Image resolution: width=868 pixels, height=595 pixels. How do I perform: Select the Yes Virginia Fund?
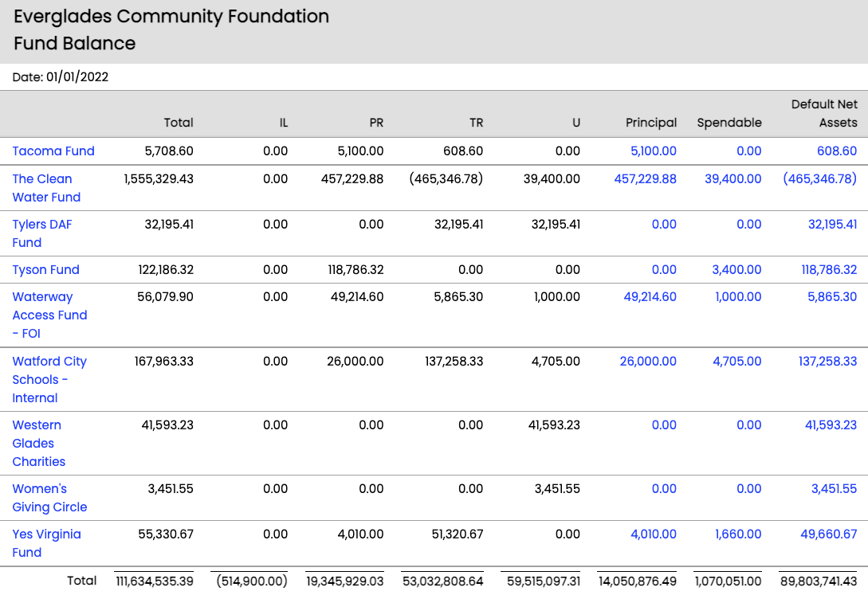tap(46, 543)
